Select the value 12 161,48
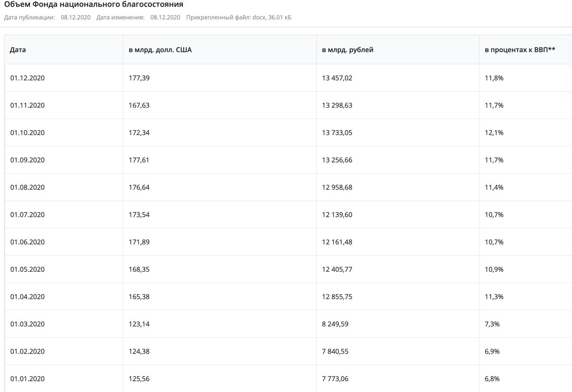 pos(337,242)
